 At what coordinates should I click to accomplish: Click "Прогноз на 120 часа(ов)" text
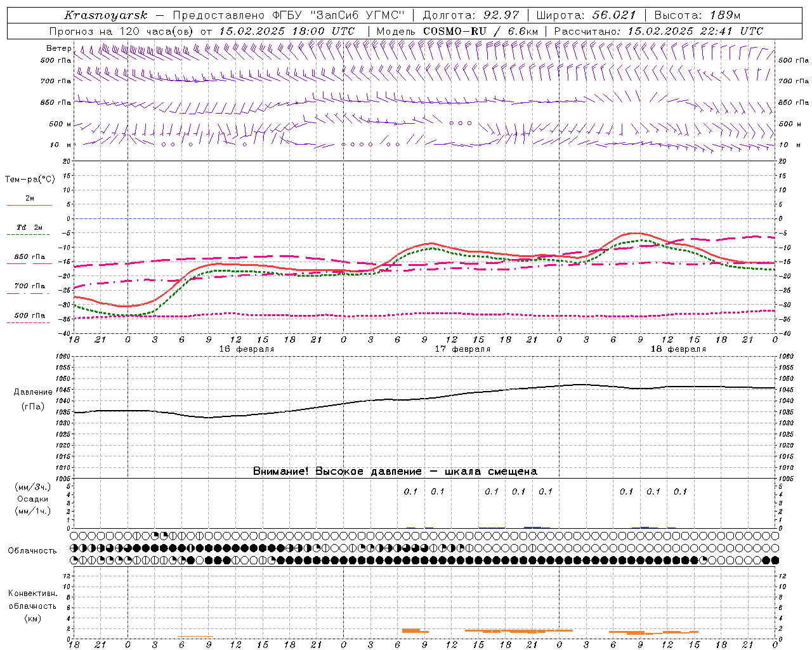point(122,31)
